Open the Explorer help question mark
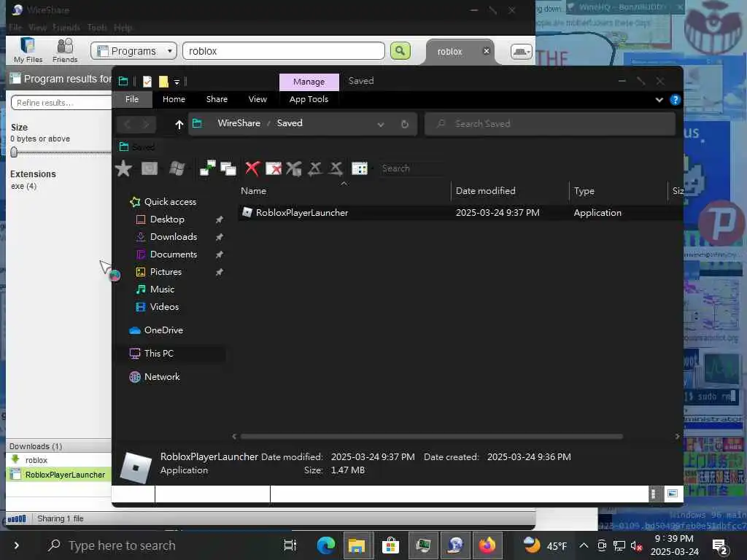This screenshot has height=560, width=747. click(x=675, y=99)
